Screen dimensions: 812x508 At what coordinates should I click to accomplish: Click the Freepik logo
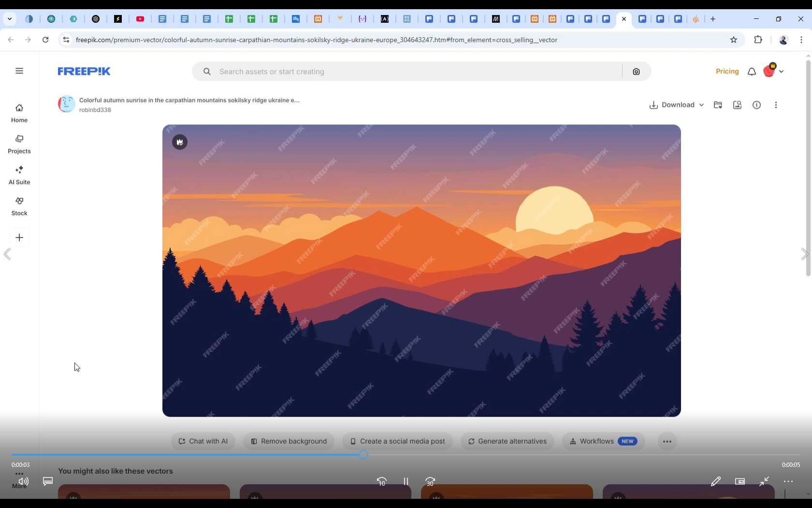[84, 71]
